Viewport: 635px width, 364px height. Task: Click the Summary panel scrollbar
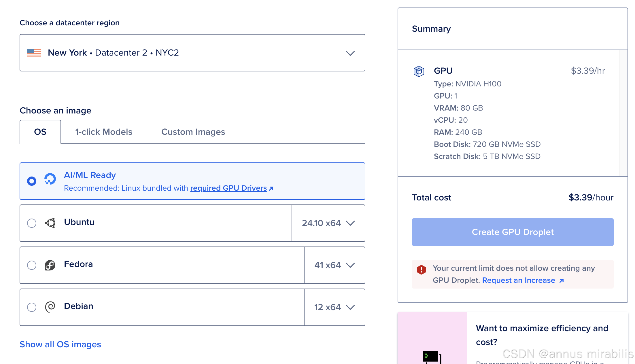tap(623, 113)
